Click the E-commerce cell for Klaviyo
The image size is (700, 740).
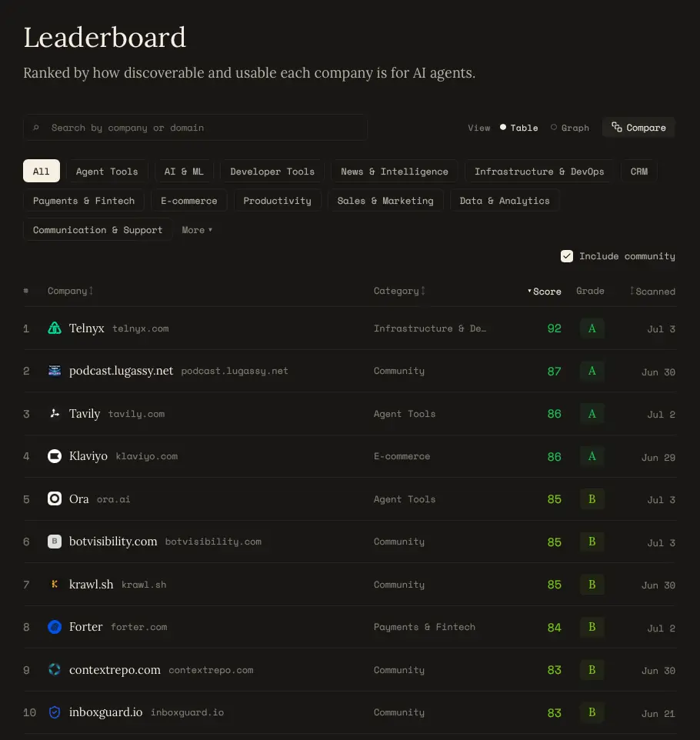click(402, 456)
